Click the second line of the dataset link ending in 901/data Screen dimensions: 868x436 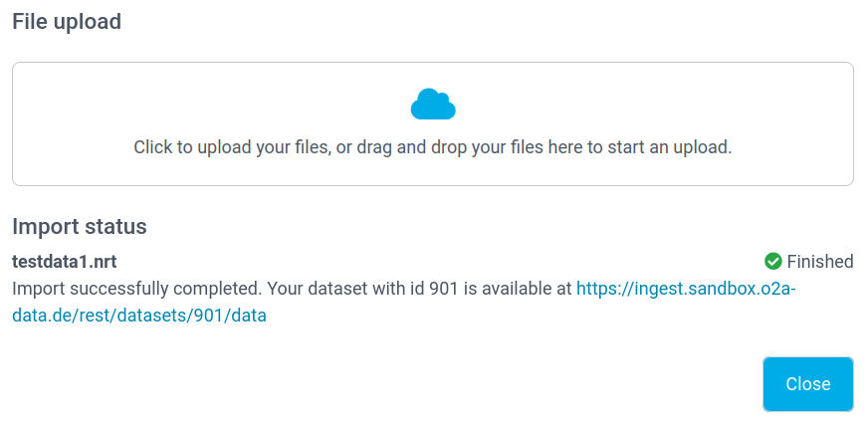pyautogui.click(x=139, y=317)
